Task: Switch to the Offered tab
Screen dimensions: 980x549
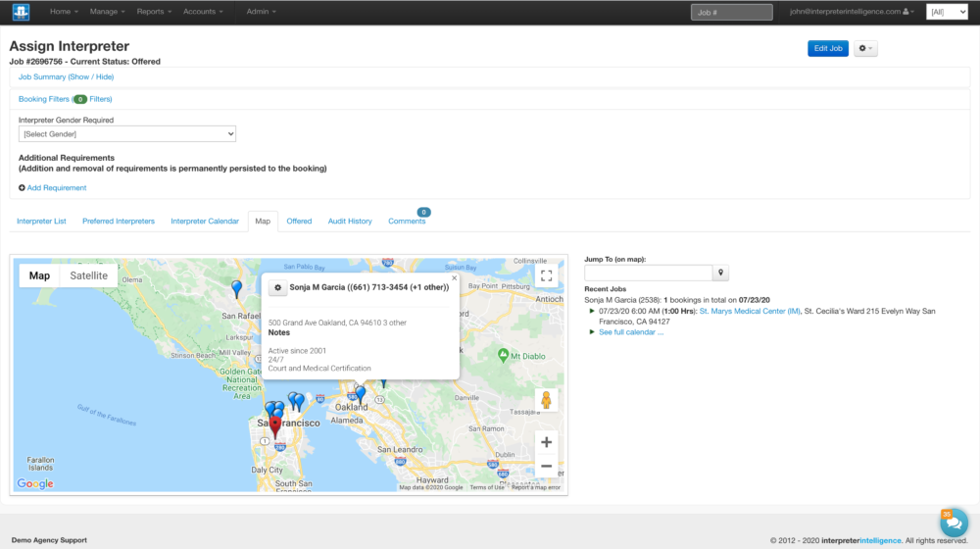Action: point(299,222)
